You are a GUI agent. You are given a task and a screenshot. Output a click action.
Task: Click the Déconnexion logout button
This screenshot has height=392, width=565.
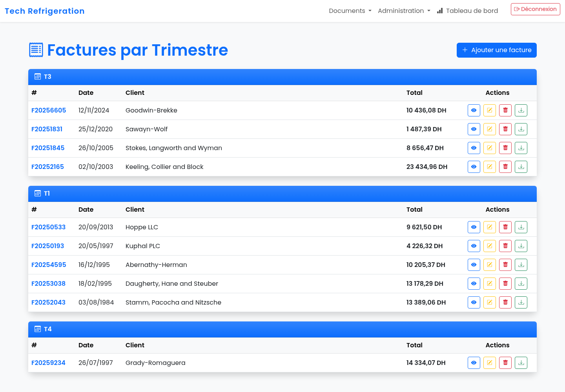[x=535, y=9]
